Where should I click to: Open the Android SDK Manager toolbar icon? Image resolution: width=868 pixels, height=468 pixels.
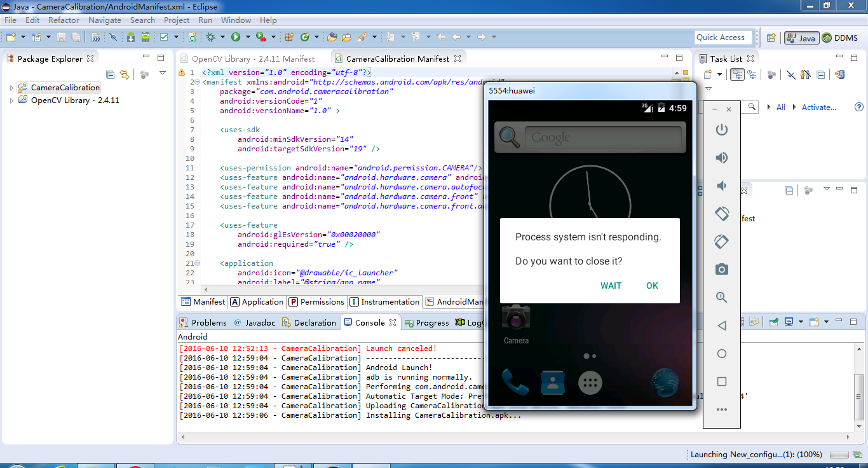tap(130, 38)
